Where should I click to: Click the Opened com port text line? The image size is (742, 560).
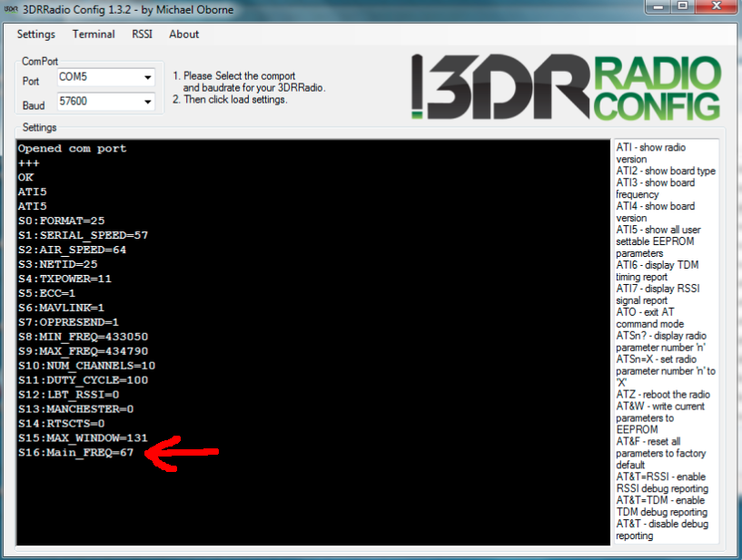coord(70,148)
